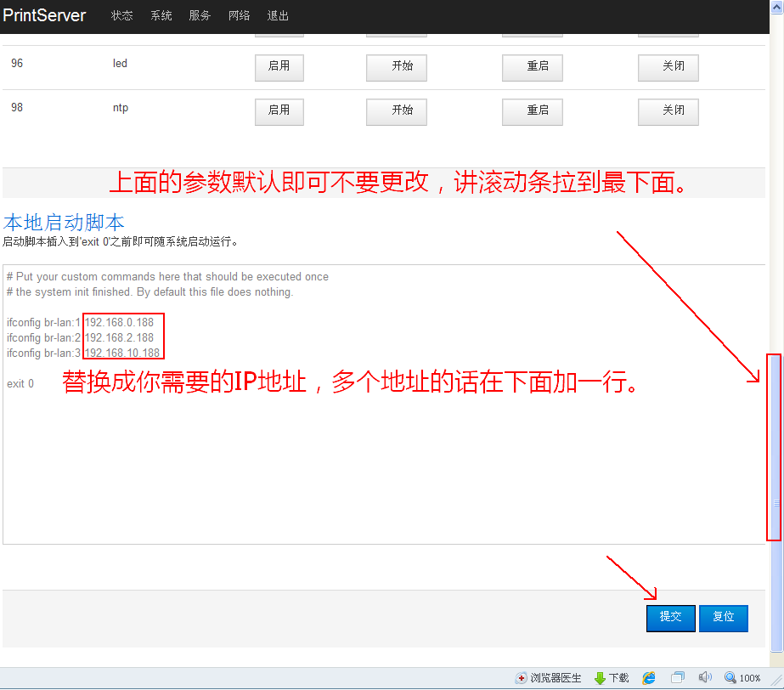Open the 服务 menu
The image size is (784, 690).
(x=200, y=16)
